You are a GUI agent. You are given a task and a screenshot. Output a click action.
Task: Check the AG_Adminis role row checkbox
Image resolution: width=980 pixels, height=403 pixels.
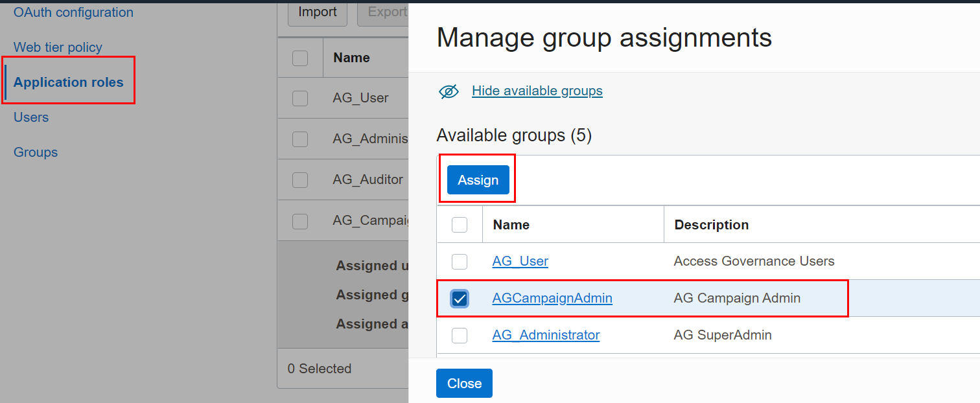[x=300, y=139]
